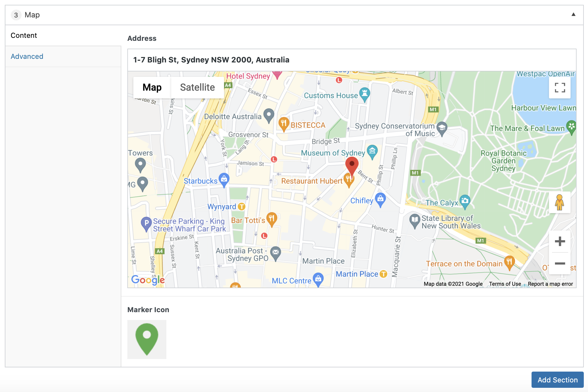Click the Australia Post mail icon
Viewport: 588px width, 392px height.
tap(275, 254)
